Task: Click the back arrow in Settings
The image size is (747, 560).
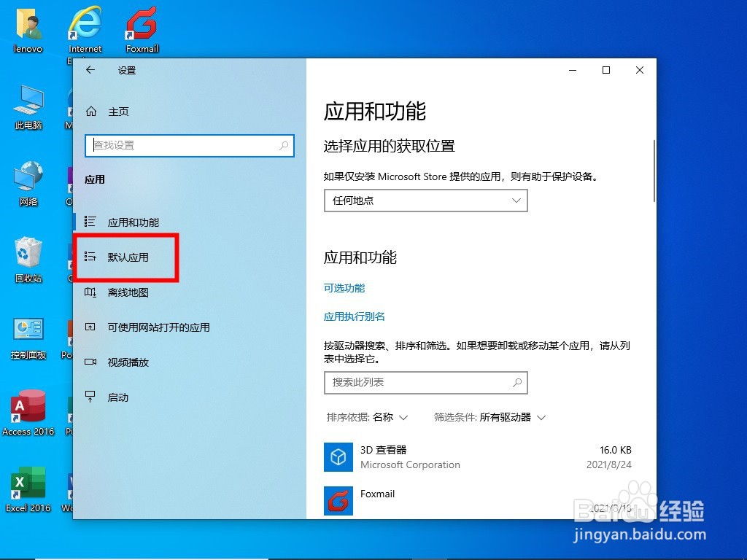Action: 90,70
